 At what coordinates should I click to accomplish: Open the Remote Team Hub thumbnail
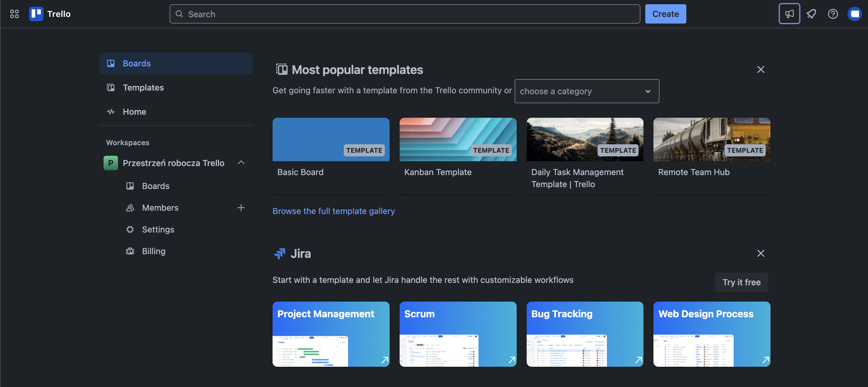point(712,139)
